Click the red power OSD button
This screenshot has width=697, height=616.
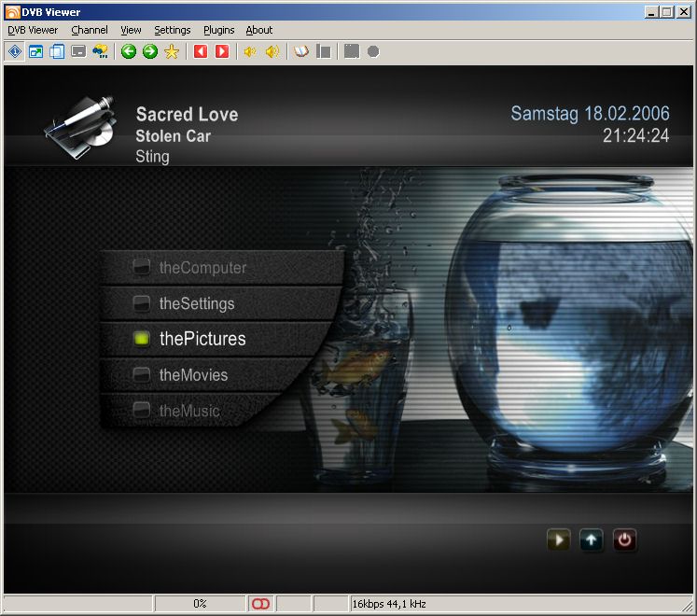click(624, 540)
